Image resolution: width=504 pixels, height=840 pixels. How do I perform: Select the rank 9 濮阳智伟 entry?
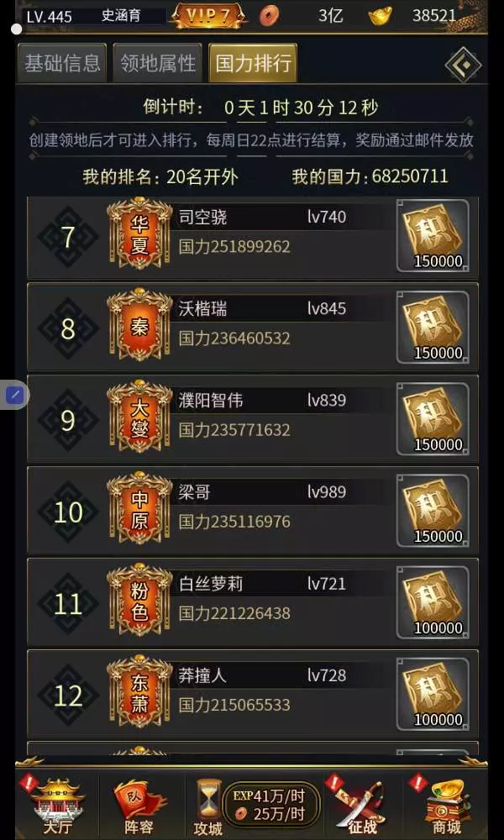pyautogui.click(x=253, y=418)
